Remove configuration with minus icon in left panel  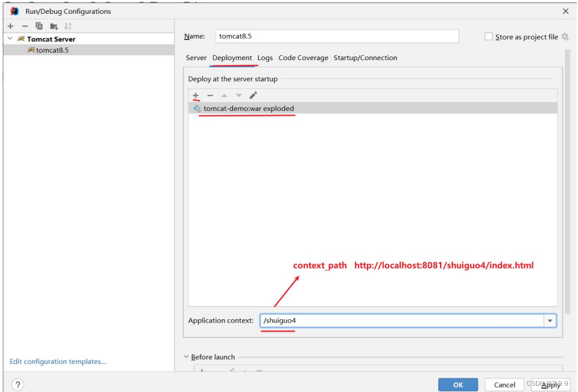[x=24, y=26]
